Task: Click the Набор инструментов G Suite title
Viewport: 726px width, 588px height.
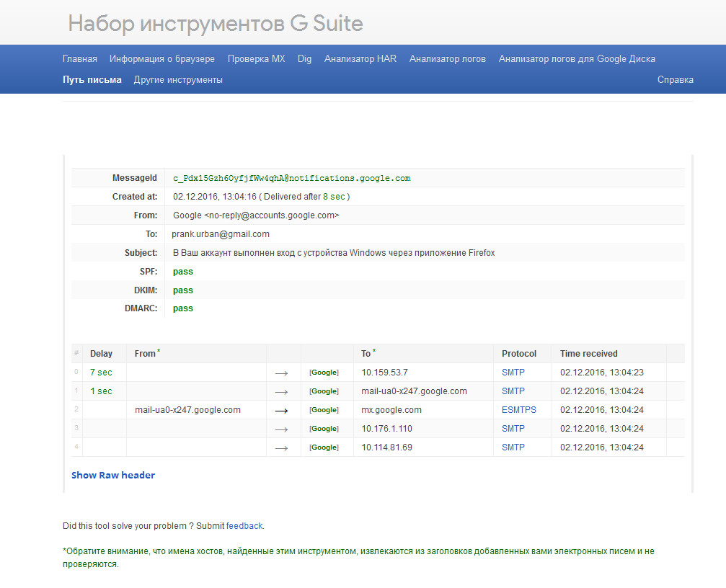Action: [x=216, y=24]
